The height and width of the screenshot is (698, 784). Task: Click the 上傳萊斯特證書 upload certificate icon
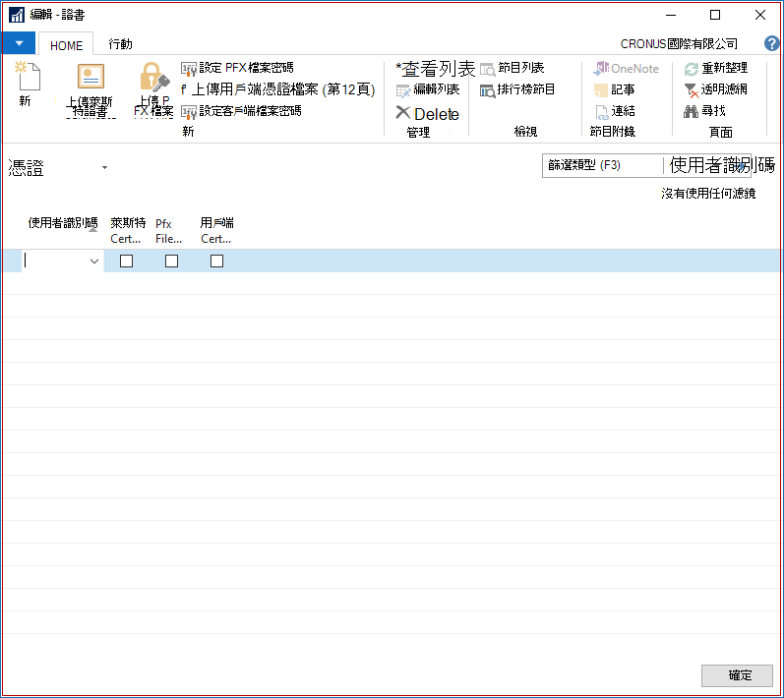[x=90, y=77]
